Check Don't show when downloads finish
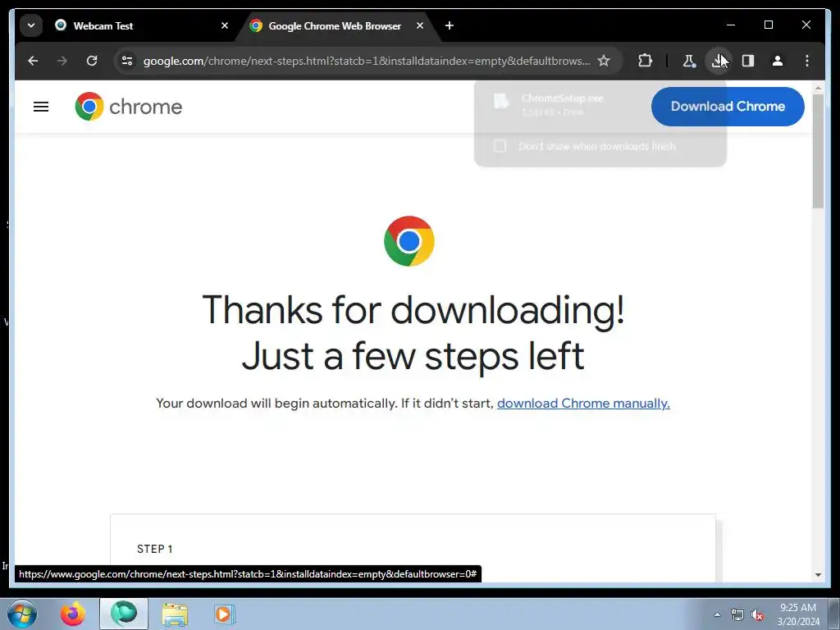This screenshot has width=840, height=630. (500, 146)
